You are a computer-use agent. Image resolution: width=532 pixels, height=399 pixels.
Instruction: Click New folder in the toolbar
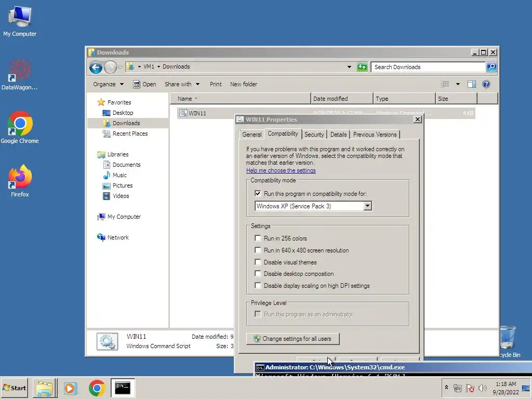[x=244, y=84]
